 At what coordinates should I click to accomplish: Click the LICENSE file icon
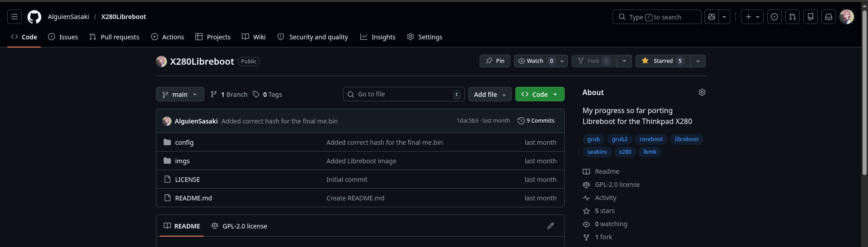(167, 179)
